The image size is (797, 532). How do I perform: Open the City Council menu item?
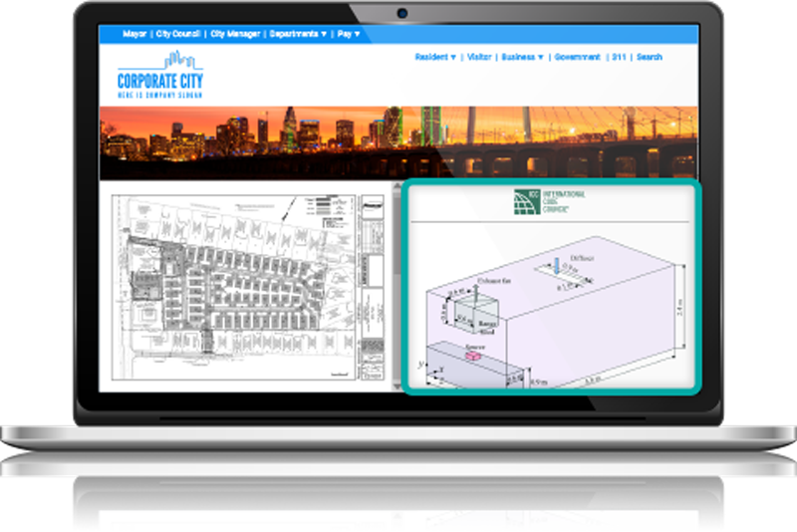click(x=178, y=34)
